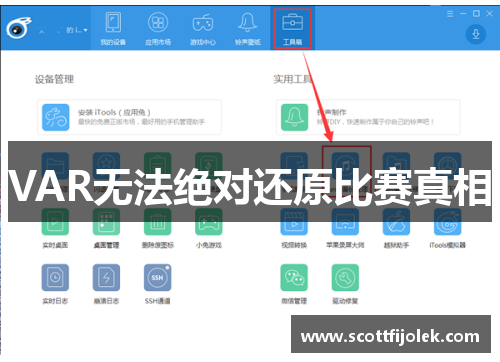Click the green clipboard icon under 设备管理
The image size is (500, 362).
(158, 166)
